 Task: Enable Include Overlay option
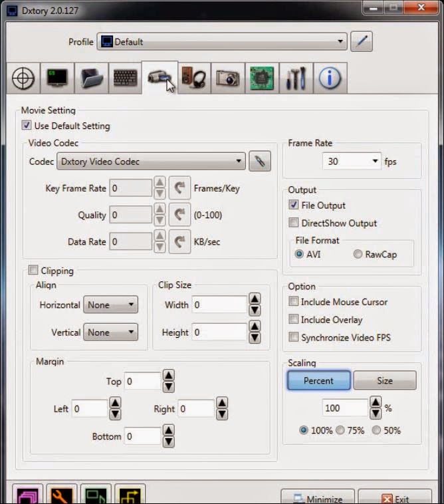[293, 319]
